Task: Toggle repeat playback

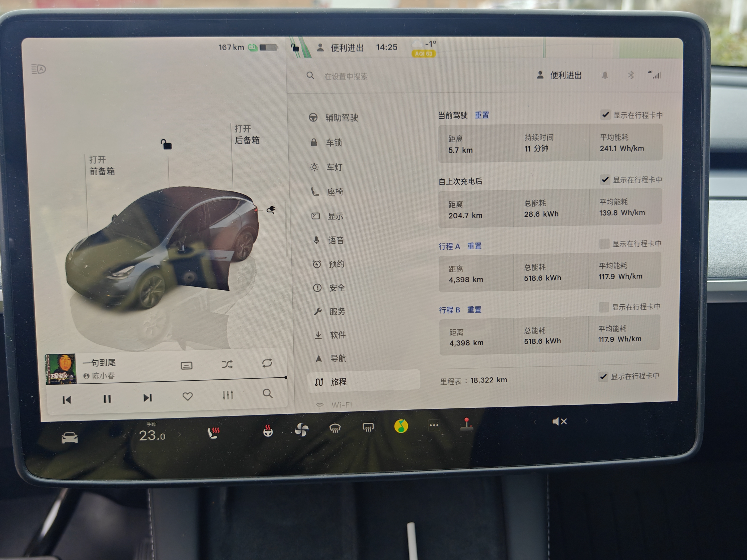Action: [x=267, y=363]
